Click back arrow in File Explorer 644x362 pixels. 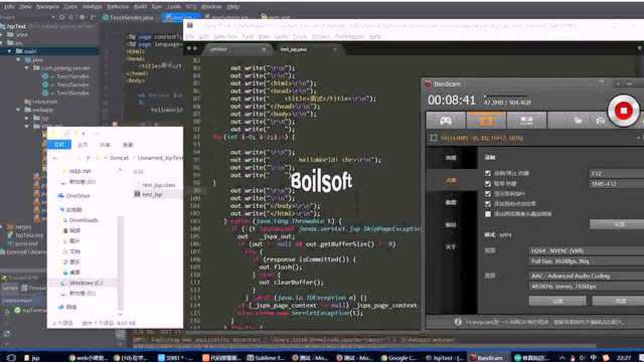56,157
